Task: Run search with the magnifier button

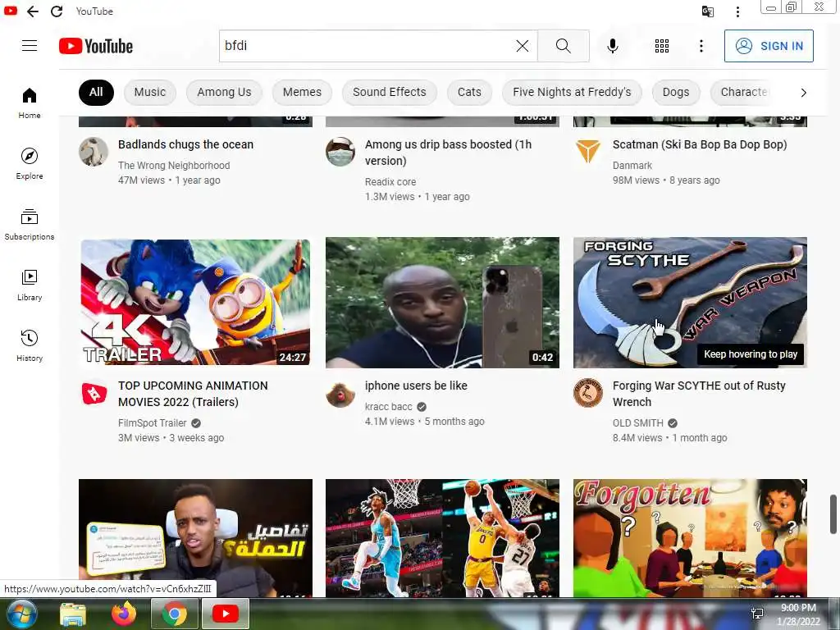Action: [x=563, y=46]
